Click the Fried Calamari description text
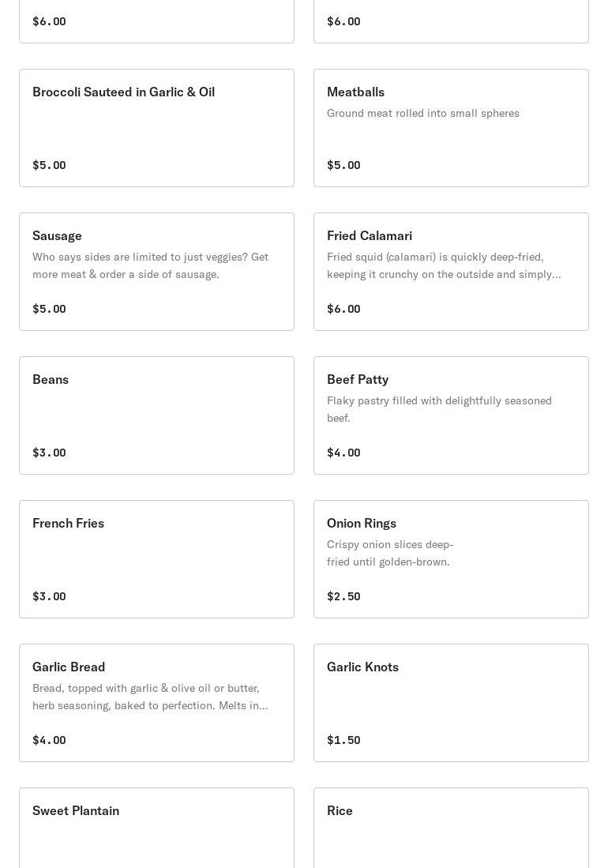The image size is (608, 868). (444, 265)
